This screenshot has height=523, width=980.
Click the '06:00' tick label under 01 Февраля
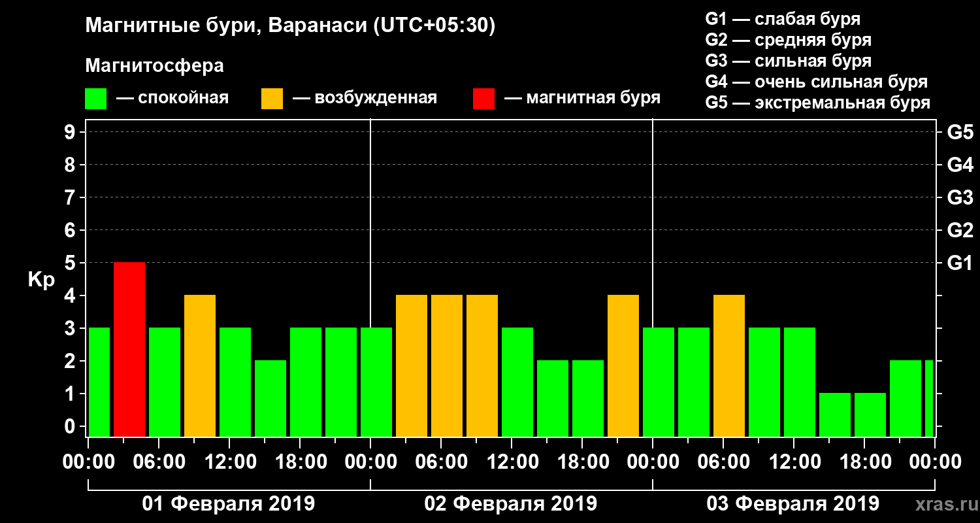click(159, 462)
